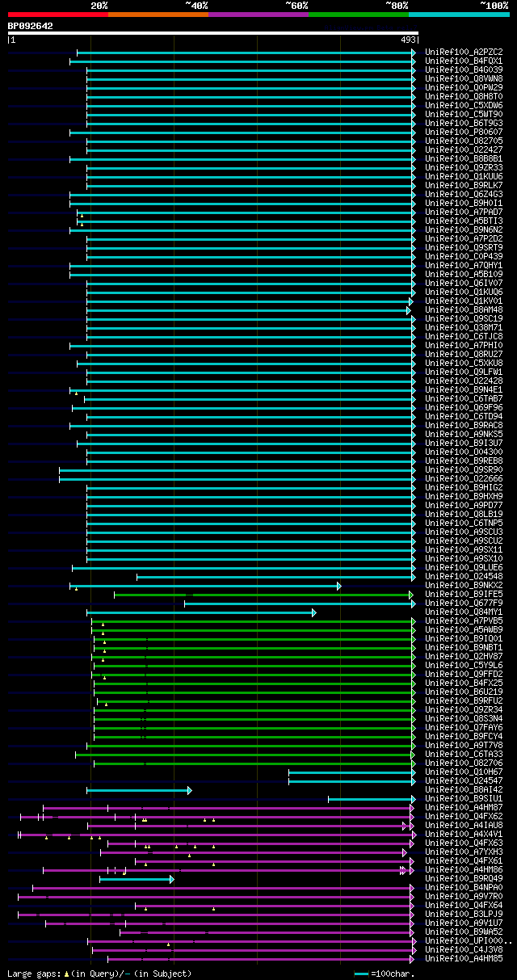Click label UniRef100_Q1KV01
Image resolution: width=517 pixels, height=980 pixels.
pyautogui.click(x=464, y=301)
